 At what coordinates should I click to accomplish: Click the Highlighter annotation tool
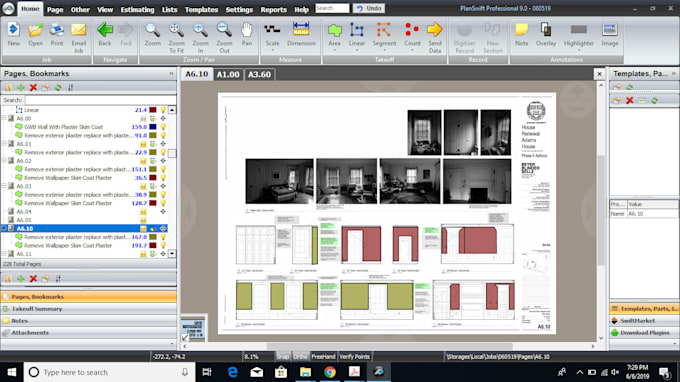[579, 35]
